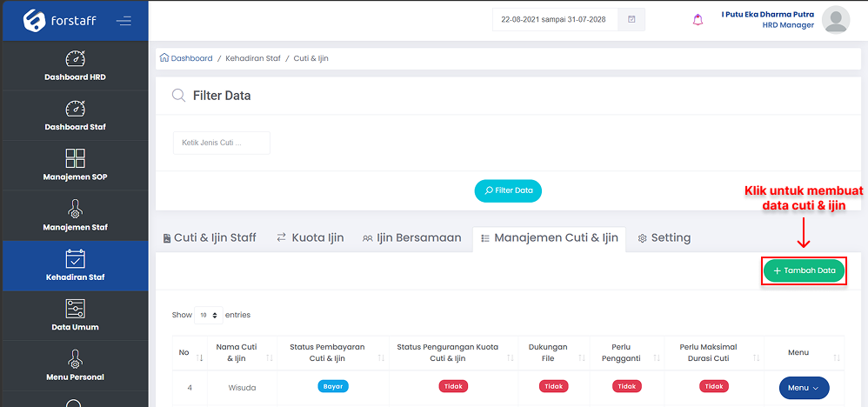Open Dashboard Staf from sidebar

point(76,115)
